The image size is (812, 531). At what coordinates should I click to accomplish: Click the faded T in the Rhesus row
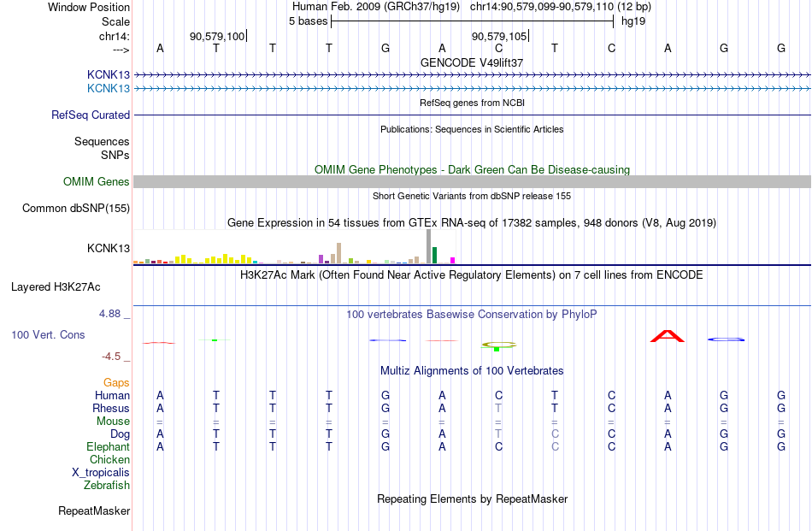pos(498,408)
